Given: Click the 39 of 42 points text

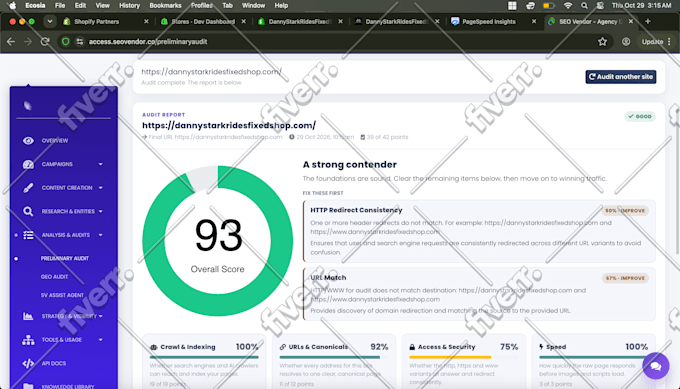Looking at the screenshot, I should (387, 137).
